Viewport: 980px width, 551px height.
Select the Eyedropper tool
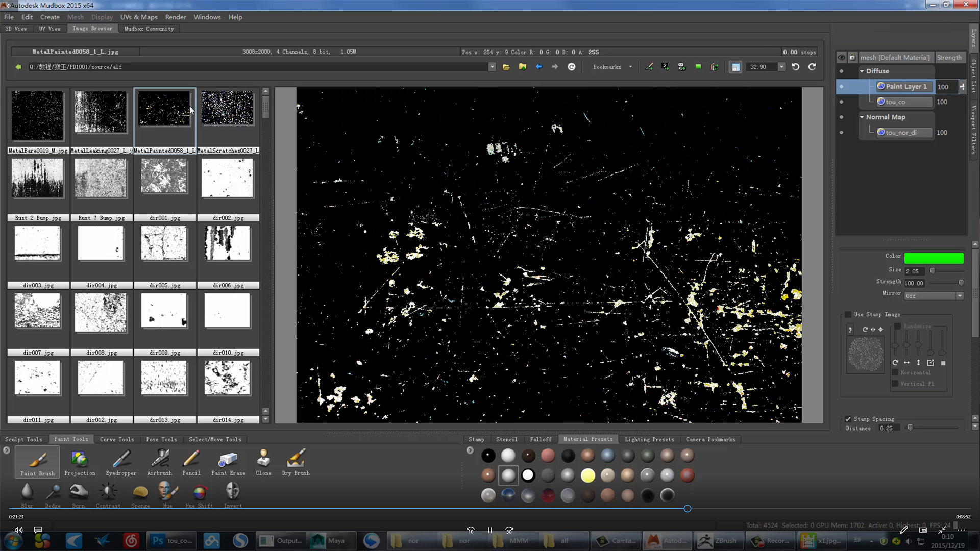click(121, 463)
